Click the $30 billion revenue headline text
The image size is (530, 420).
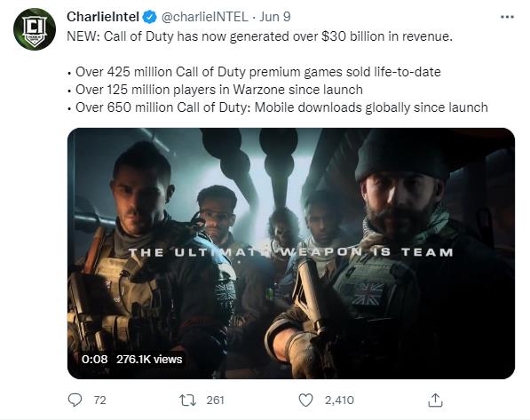259,36
